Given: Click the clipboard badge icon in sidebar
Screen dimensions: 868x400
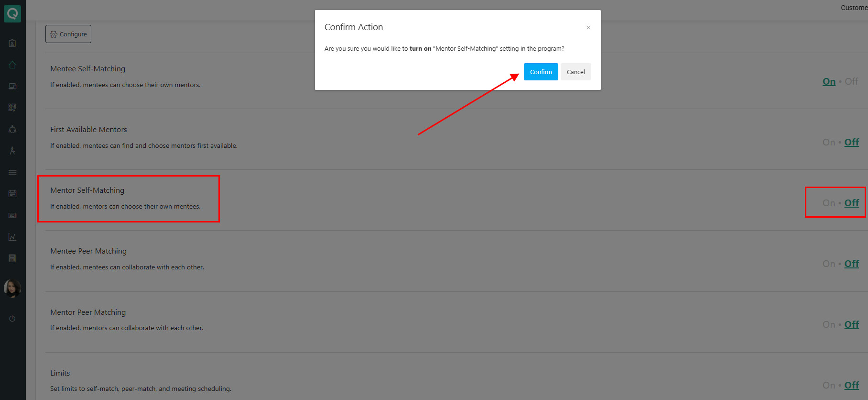Looking at the screenshot, I should click(12, 43).
